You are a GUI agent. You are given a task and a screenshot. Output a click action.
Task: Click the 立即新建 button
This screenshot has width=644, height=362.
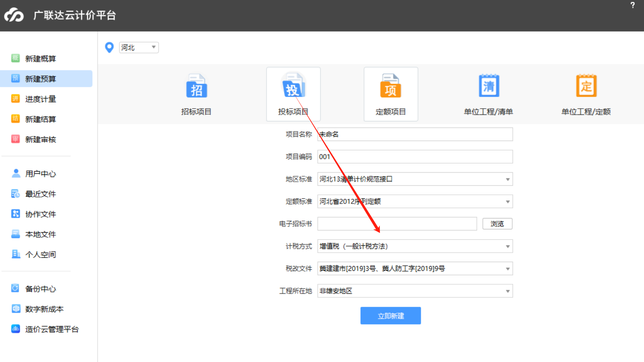pos(390,315)
